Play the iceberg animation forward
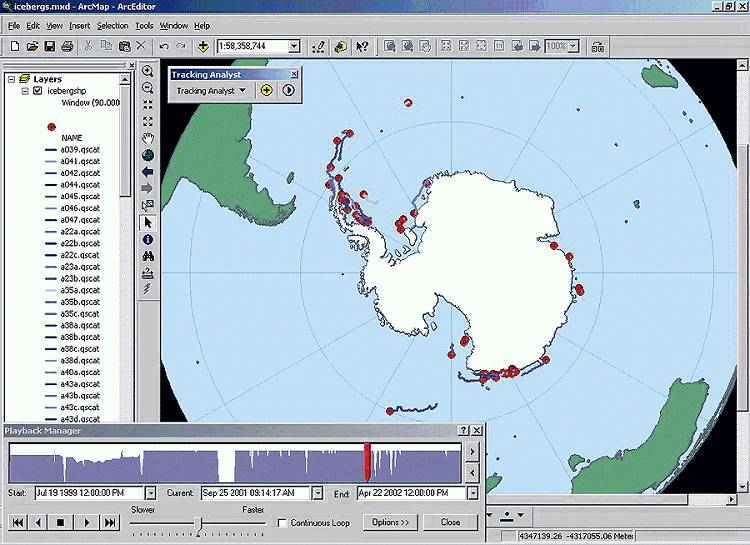 (86, 523)
